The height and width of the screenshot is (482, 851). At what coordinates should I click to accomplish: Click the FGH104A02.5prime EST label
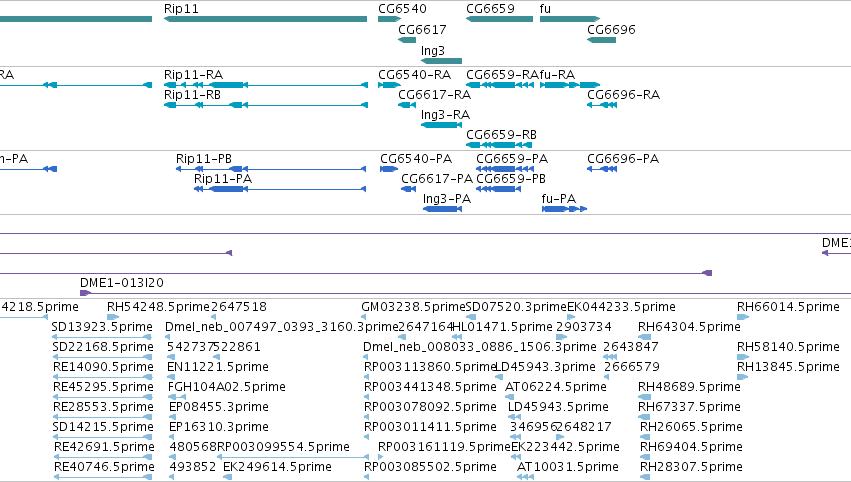click(227, 388)
